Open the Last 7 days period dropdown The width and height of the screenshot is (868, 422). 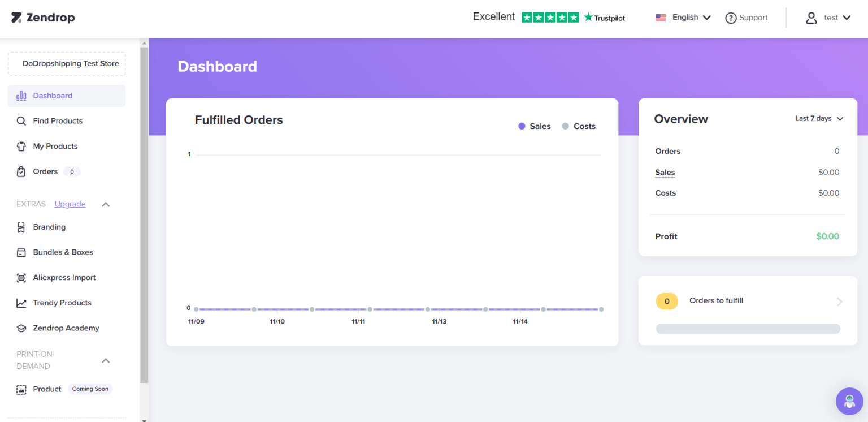pyautogui.click(x=818, y=118)
